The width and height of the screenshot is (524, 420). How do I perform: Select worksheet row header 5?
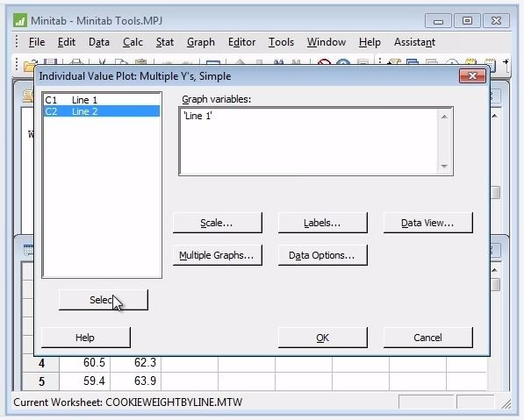pyautogui.click(x=40, y=381)
